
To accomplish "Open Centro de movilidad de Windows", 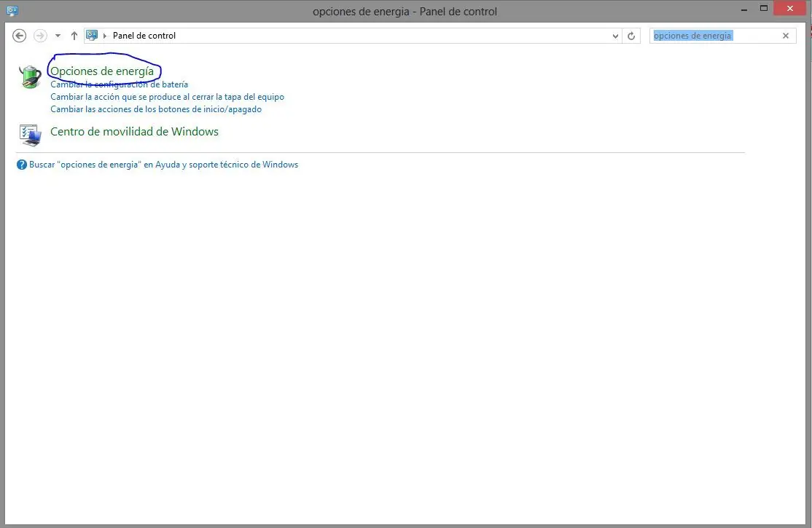I will pos(134,132).
